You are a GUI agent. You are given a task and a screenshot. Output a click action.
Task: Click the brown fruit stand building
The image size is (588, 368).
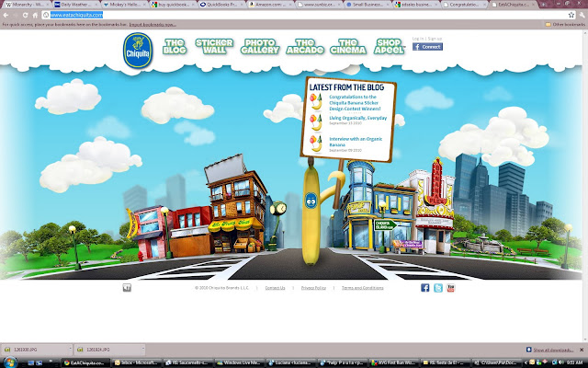pyautogui.click(x=236, y=206)
